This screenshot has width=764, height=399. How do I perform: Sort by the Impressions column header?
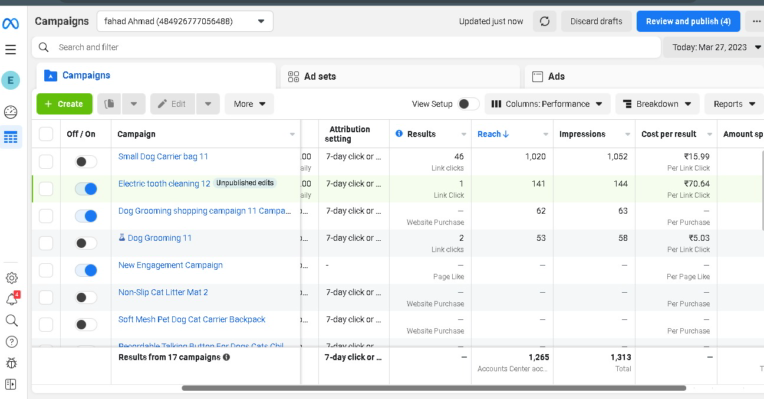(582, 134)
